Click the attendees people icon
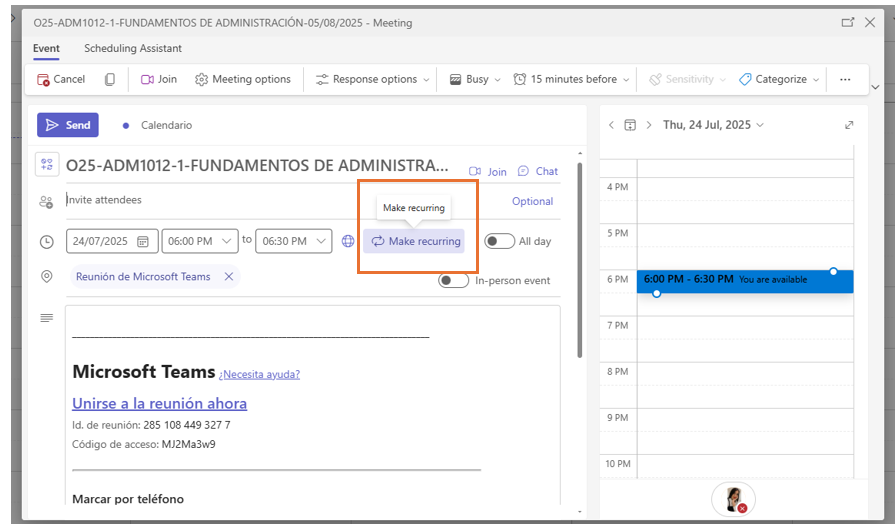This screenshot has width=895, height=528. pos(46,201)
